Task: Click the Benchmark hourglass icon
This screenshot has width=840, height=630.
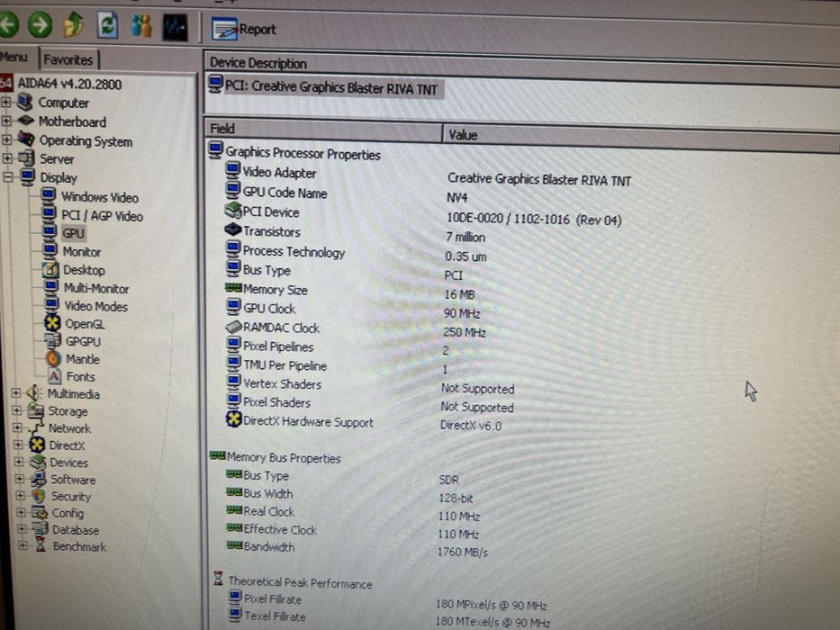Action: (41, 546)
